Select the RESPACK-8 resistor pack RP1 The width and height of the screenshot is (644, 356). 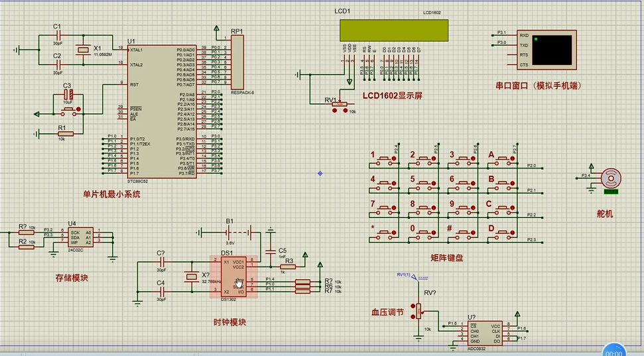point(236,61)
